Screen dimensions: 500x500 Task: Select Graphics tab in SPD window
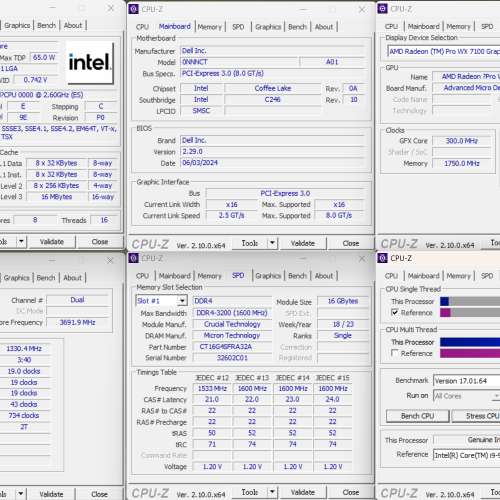(268, 276)
